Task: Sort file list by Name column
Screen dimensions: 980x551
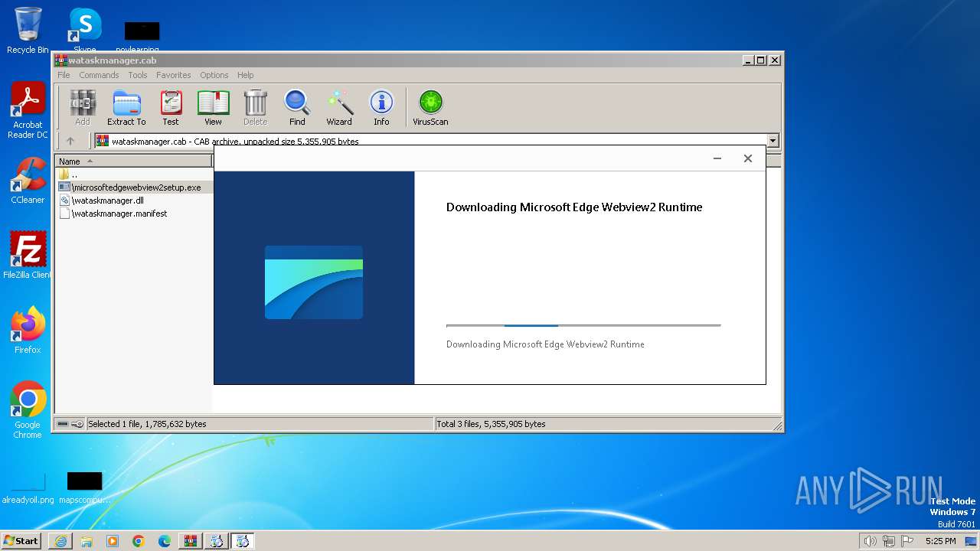Action: [x=134, y=161]
